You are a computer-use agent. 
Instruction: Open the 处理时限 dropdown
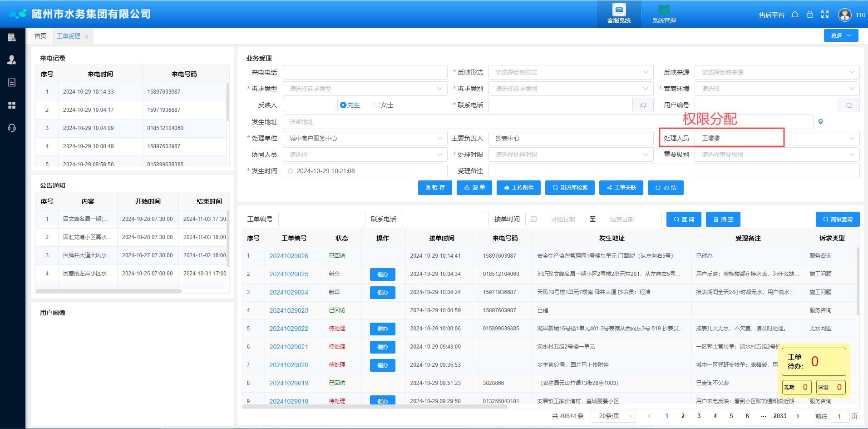click(570, 155)
